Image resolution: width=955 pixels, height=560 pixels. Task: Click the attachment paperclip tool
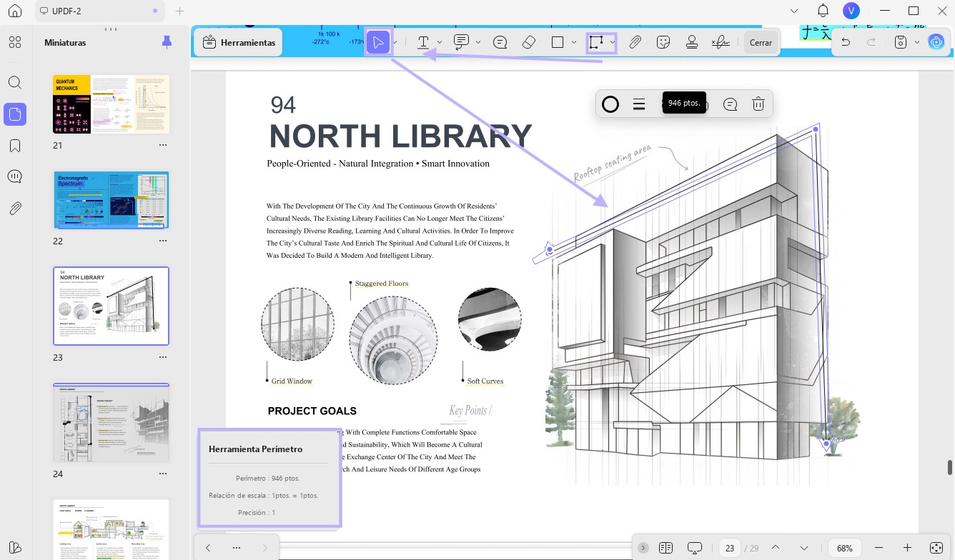pos(635,42)
